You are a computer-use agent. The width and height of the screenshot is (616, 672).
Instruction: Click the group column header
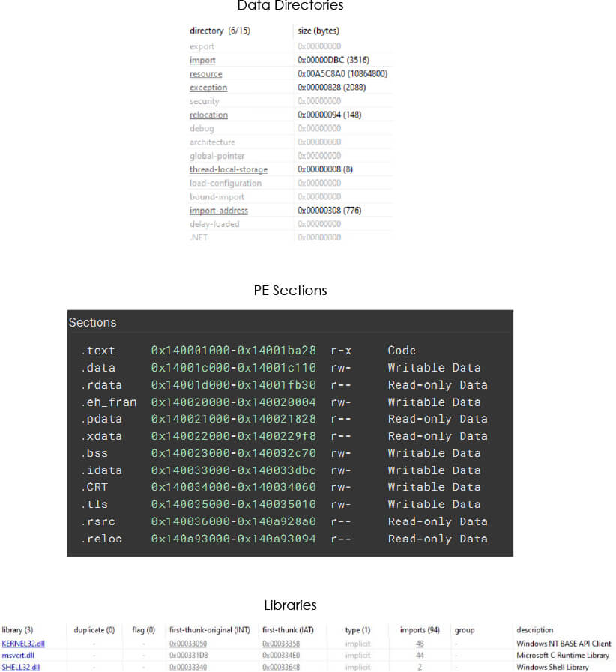465,630
